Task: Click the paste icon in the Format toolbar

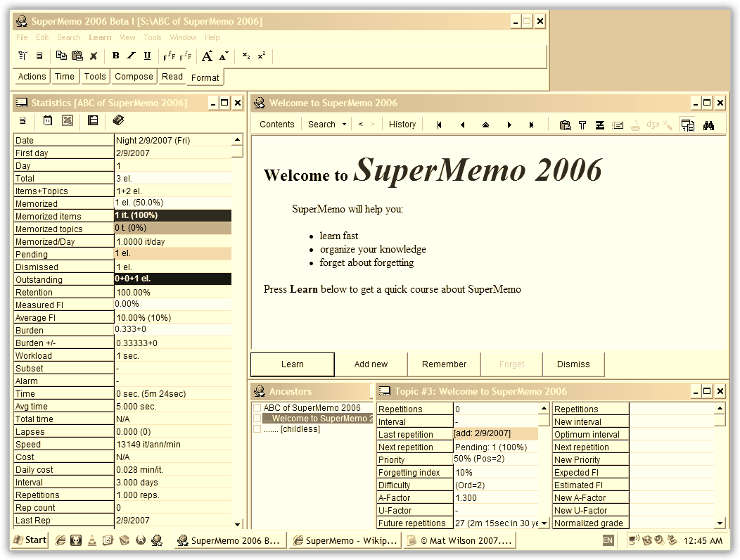Action: [x=79, y=56]
